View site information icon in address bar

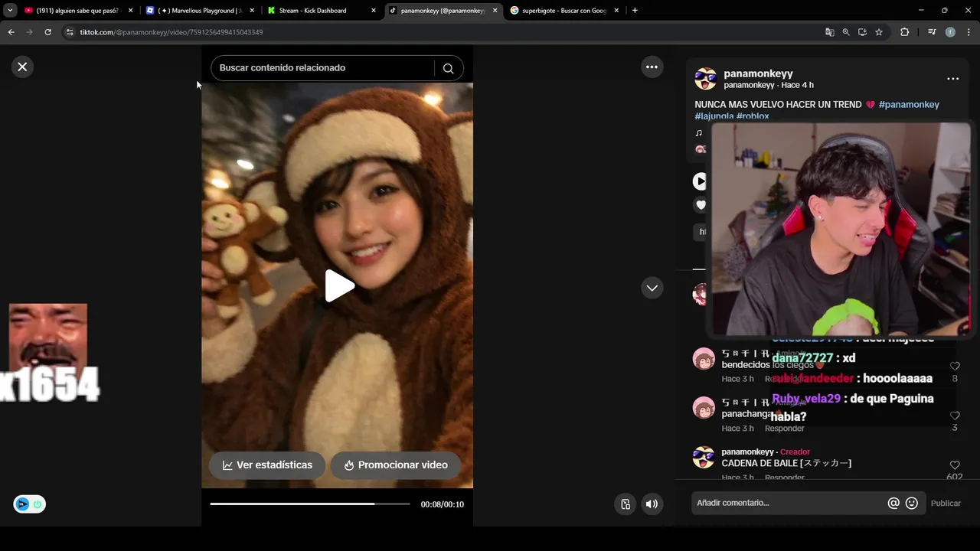[x=70, y=32]
